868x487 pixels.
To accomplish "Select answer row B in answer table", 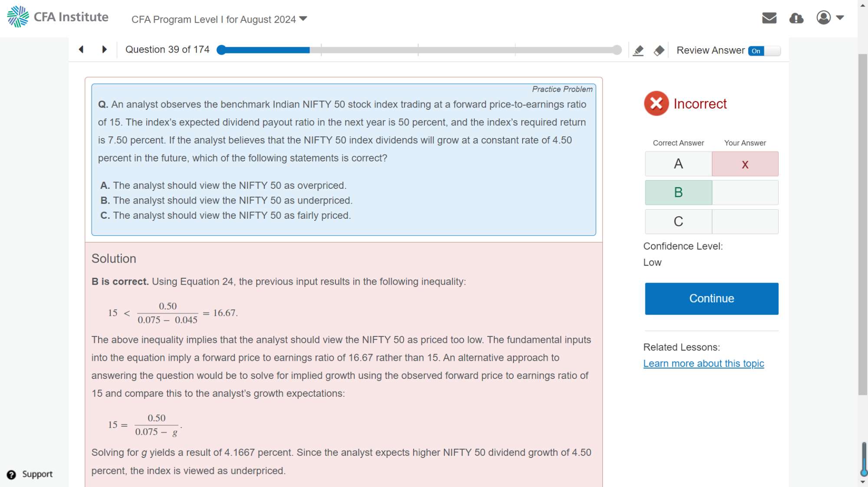I will tap(678, 192).
